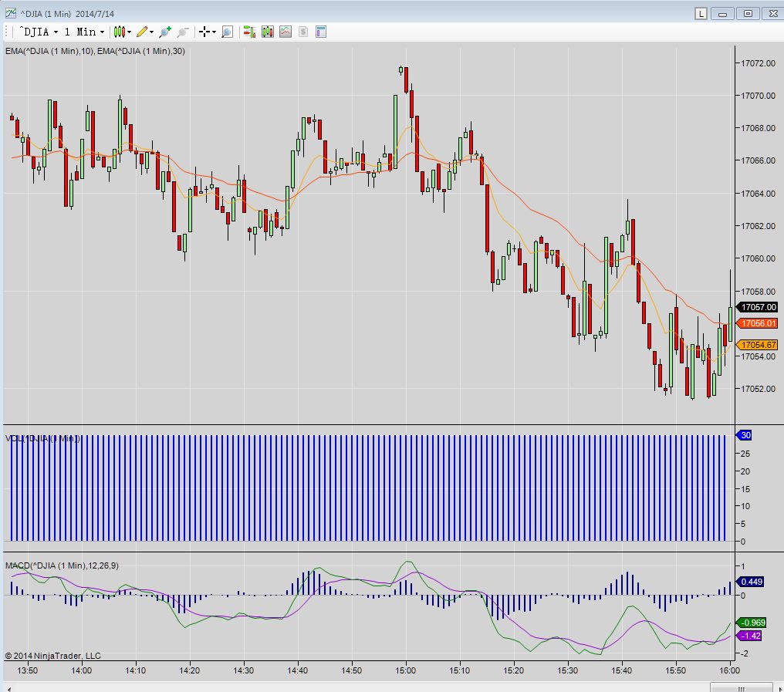
Task: Maximize the ^DJIA chart window
Action: pyautogui.click(x=748, y=13)
